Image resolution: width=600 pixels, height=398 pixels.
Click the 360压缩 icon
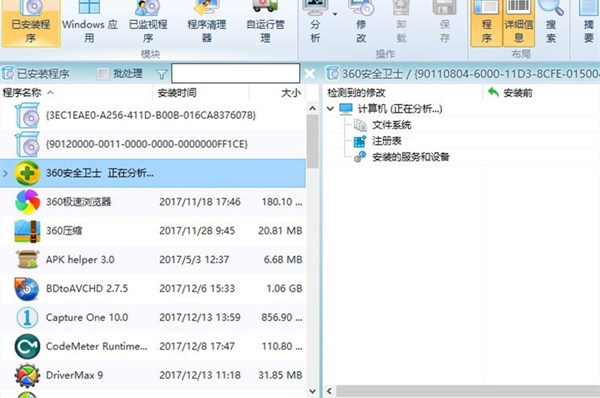[27, 231]
